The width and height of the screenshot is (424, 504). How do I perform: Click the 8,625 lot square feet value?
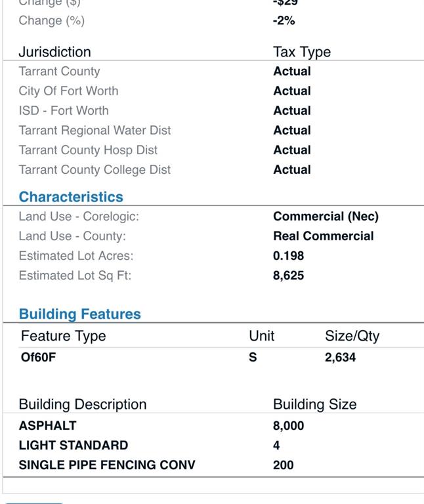[288, 276]
